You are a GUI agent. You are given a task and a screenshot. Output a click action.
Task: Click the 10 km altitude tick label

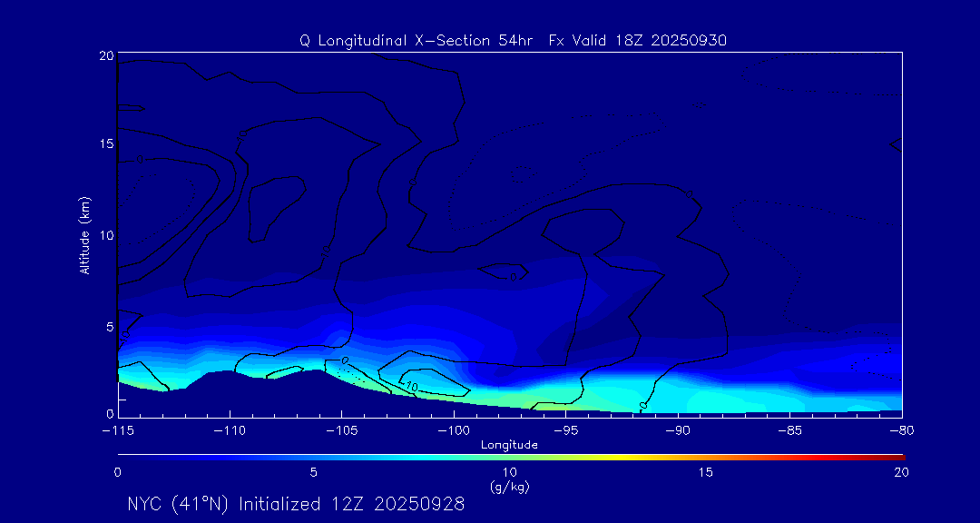coord(104,234)
